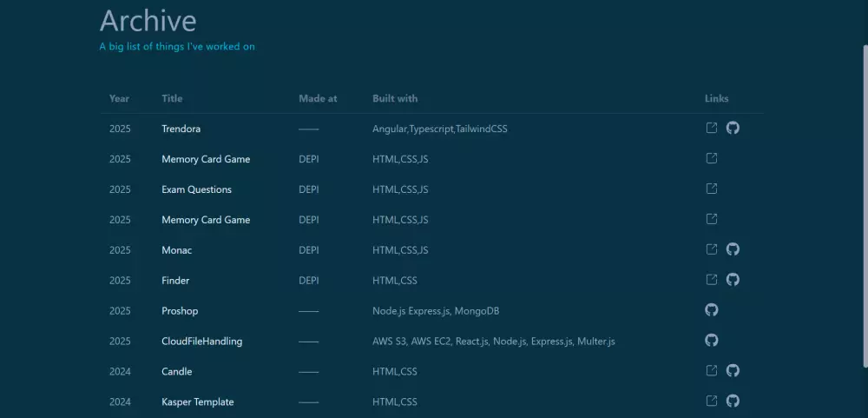Click the Proshop project title
The height and width of the screenshot is (418, 868).
(180, 311)
